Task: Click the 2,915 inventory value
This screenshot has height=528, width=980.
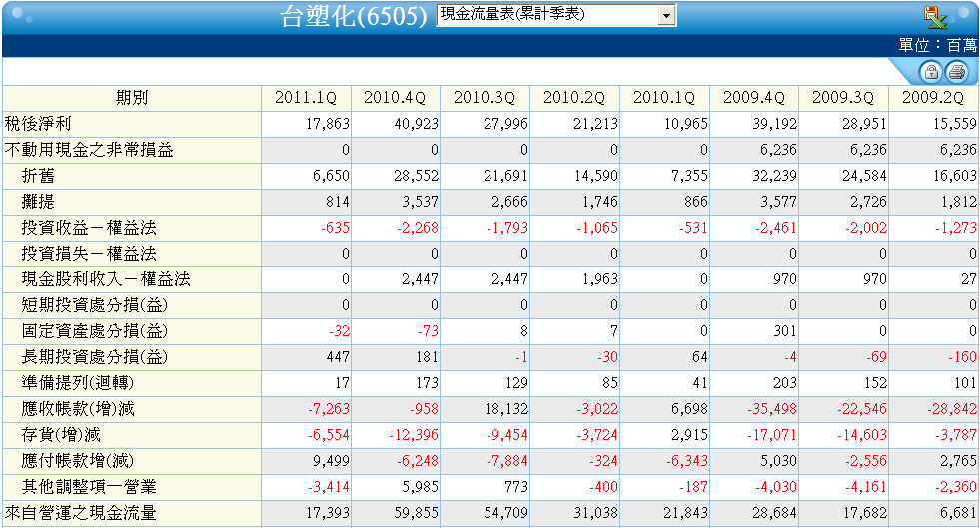Action: tap(690, 435)
